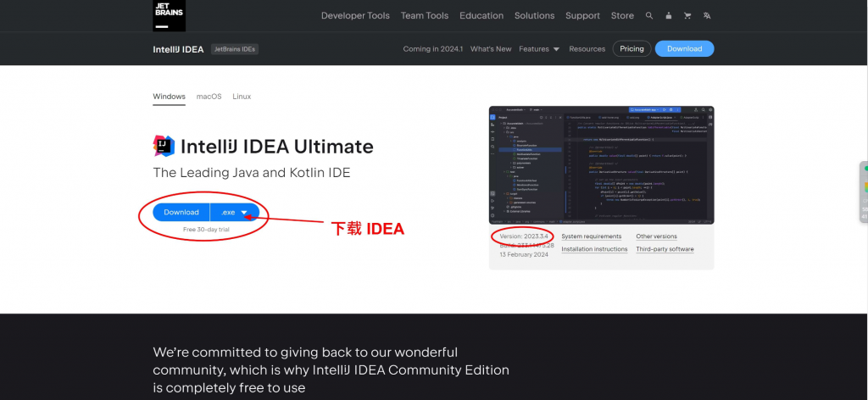868x400 pixels.
Task: Click the Download button in the header
Action: click(685, 48)
